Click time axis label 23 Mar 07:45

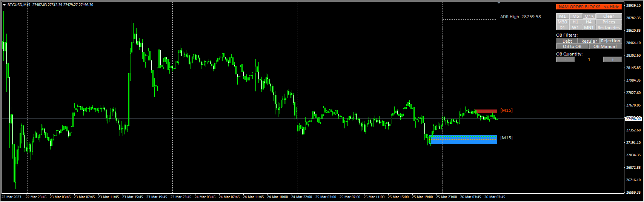[85, 197]
